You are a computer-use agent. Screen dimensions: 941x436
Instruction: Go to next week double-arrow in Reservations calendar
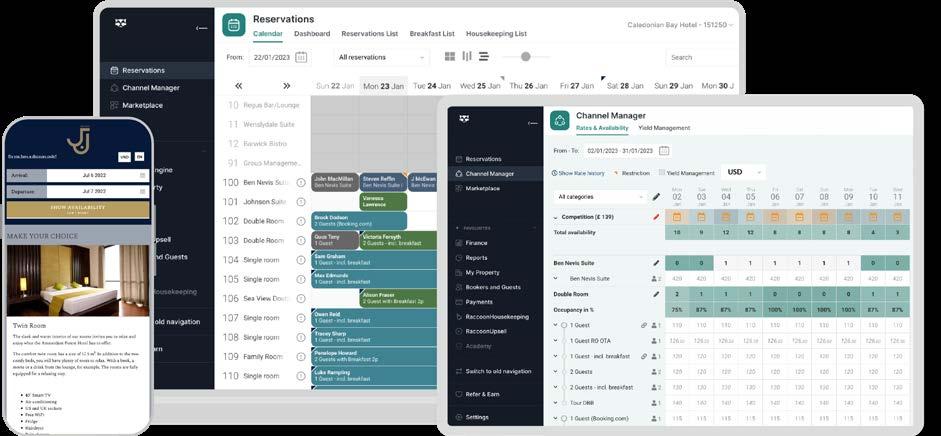287,86
